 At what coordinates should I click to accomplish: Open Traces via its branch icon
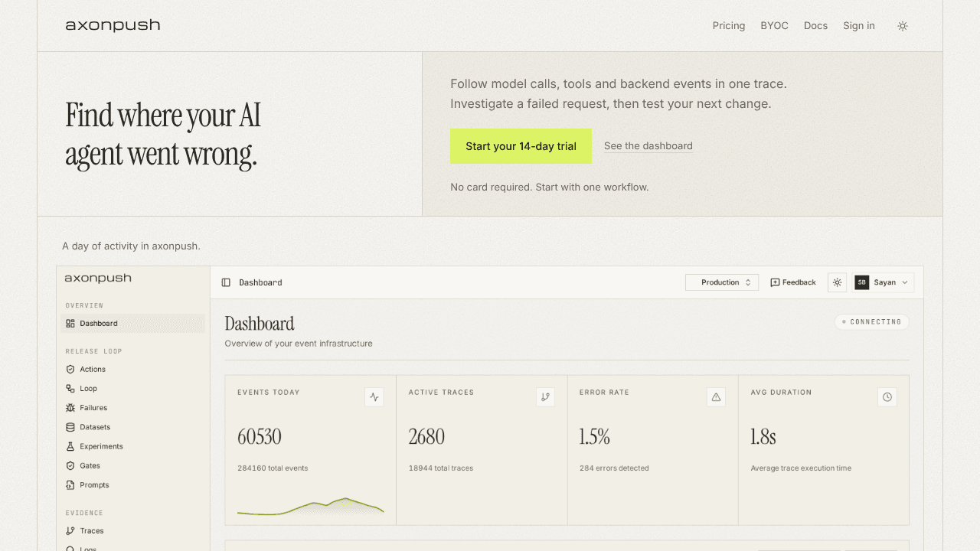[x=70, y=530]
